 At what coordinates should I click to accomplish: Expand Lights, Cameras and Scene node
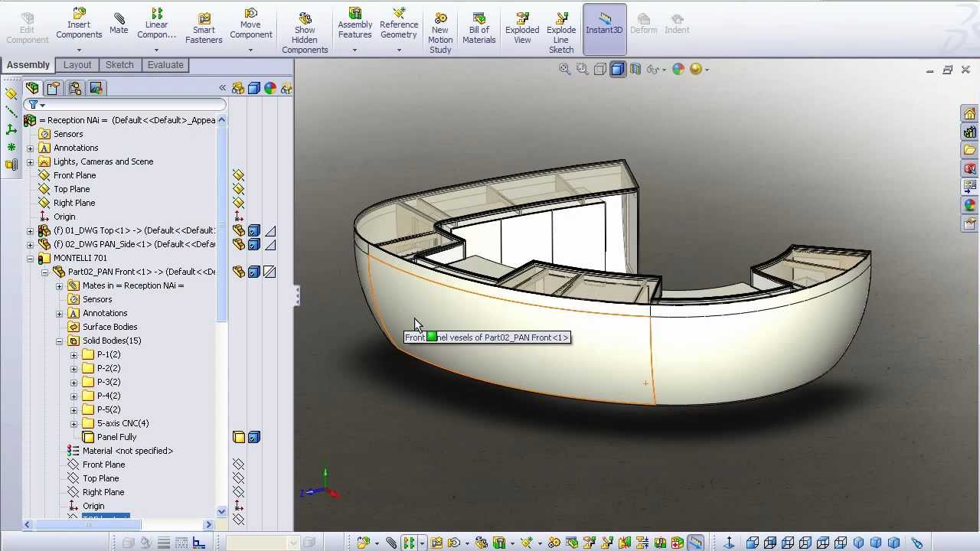click(x=30, y=161)
